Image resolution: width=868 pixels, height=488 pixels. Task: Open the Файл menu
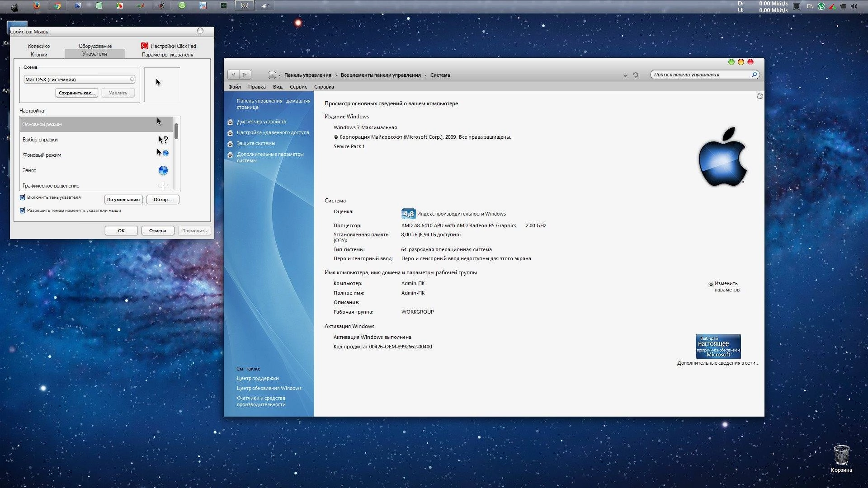click(234, 87)
